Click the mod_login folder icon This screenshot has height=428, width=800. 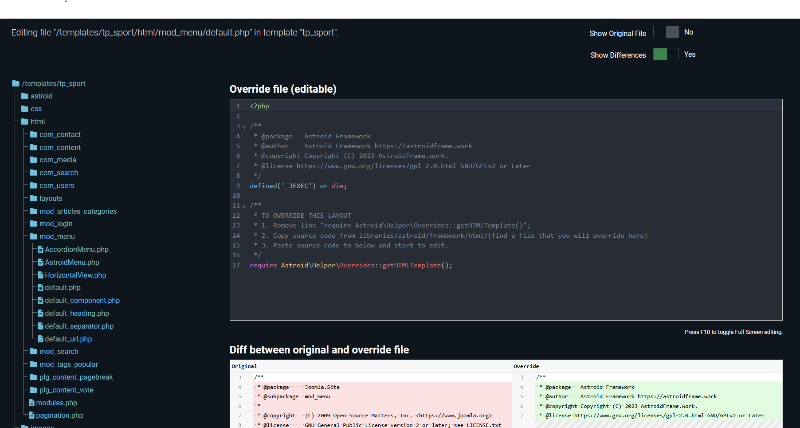33,224
